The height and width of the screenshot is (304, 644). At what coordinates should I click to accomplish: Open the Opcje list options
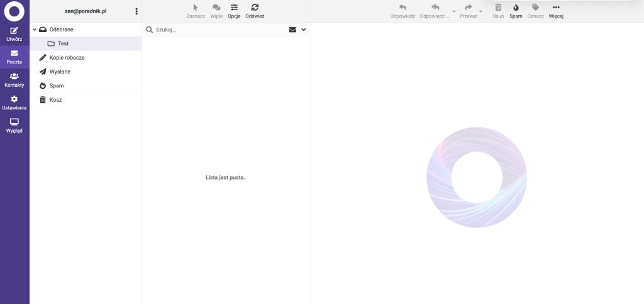pyautogui.click(x=234, y=11)
